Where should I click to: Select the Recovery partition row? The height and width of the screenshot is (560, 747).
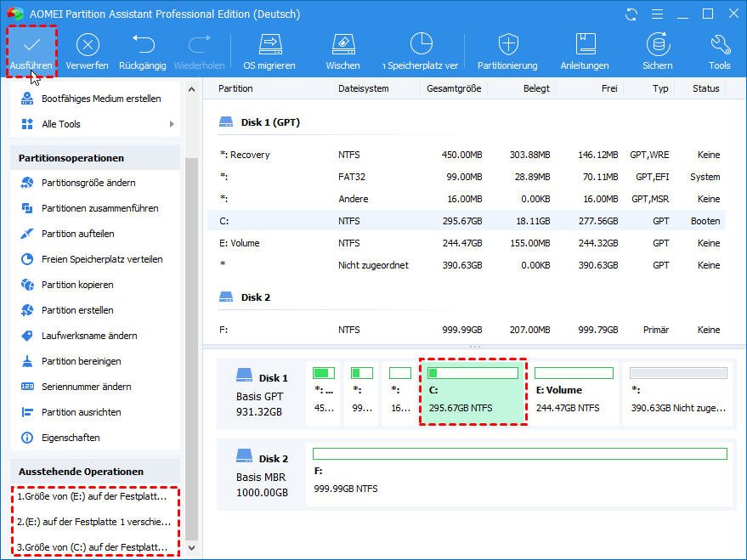point(467,155)
